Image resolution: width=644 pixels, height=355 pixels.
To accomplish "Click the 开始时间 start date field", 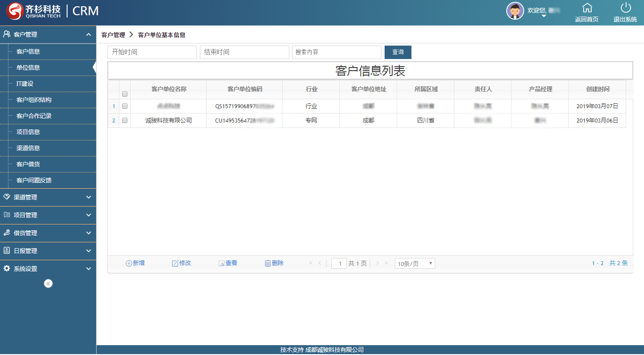I will (152, 52).
